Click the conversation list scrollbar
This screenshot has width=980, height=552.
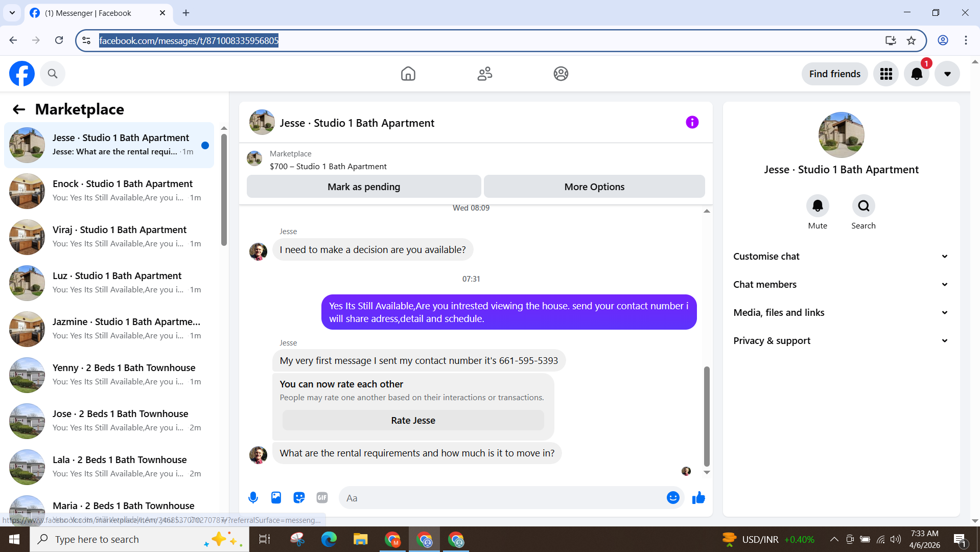coord(224,190)
